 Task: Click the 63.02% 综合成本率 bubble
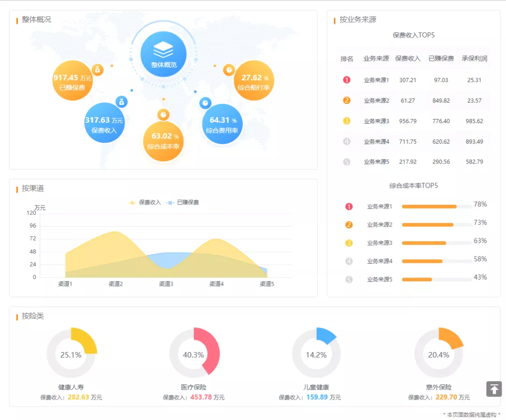[164, 141]
